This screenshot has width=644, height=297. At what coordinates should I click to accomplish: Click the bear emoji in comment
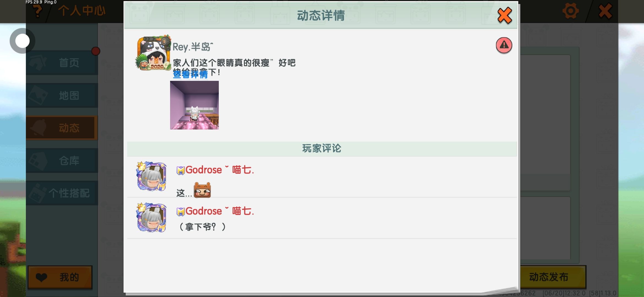click(x=202, y=190)
